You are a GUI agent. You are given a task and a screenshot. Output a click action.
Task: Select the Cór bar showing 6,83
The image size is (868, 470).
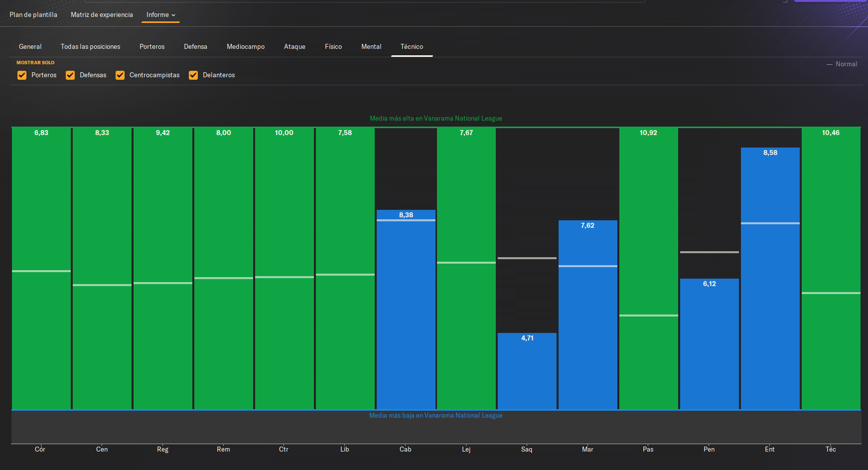pyautogui.click(x=41, y=269)
